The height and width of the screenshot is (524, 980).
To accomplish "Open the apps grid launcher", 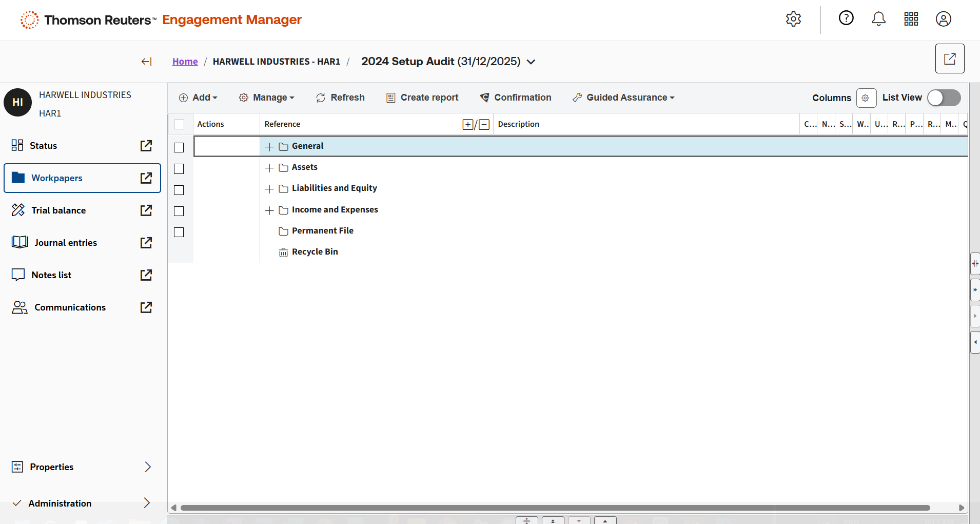I will tap(911, 19).
